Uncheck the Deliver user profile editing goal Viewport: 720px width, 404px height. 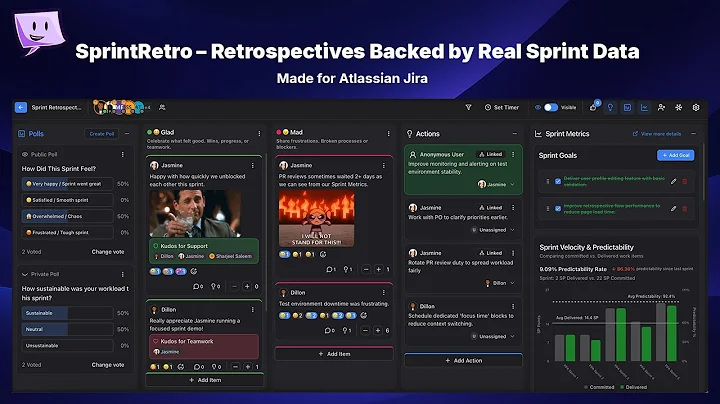[x=558, y=181]
